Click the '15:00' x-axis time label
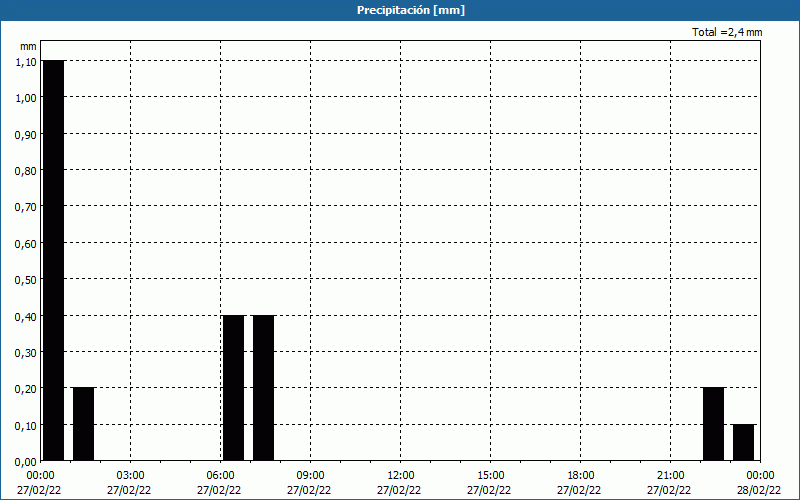The width and height of the screenshot is (800, 500). [491, 476]
